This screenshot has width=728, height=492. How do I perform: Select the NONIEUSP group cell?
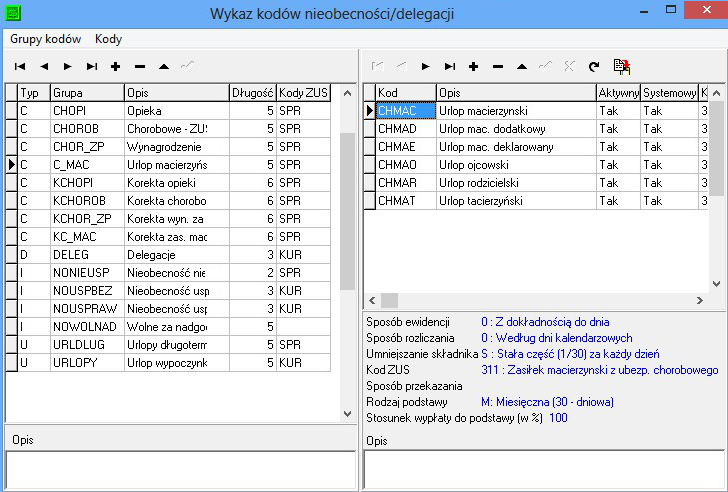click(x=87, y=273)
